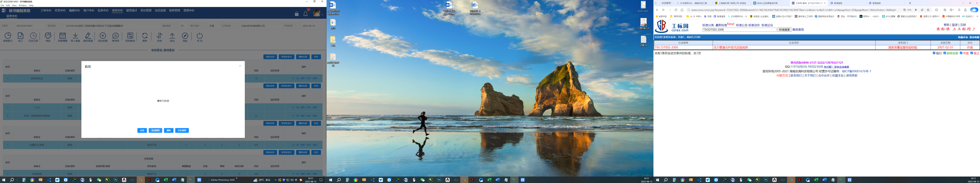This screenshot has height=183, width=980.
Task: Uncheck the 现行 status checkbox
Action: (x=934, y=53)
